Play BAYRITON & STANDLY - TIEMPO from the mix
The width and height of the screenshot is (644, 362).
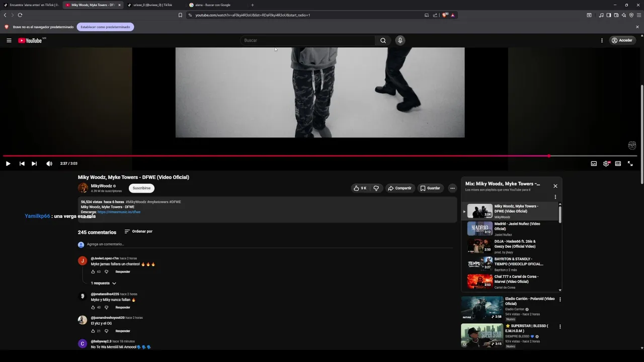pyautogui.click(x=510, y=264)
